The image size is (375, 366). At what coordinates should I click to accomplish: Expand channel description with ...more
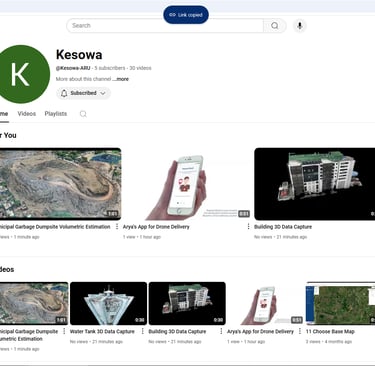pyautogui.click(x=121, y=79)
